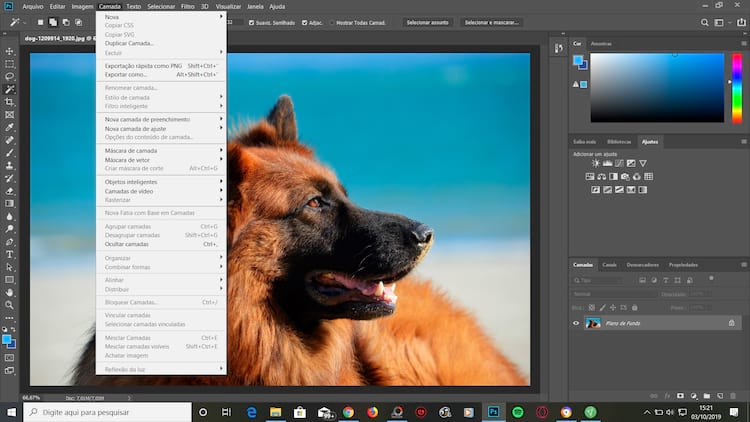Hide the Plano de Fundo layer eye
Image resolution: width=750 pixels, height=422 pixels.
[x=576, y=323]
